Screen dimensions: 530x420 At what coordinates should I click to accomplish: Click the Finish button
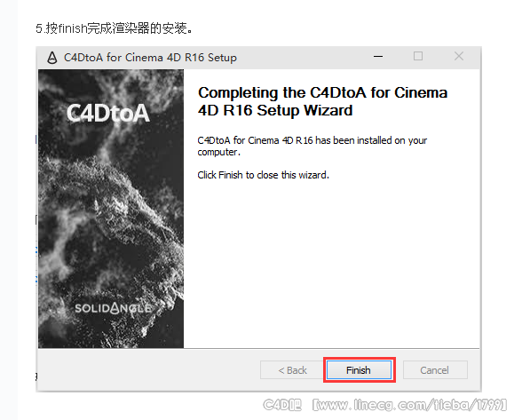tap(359, 370)
